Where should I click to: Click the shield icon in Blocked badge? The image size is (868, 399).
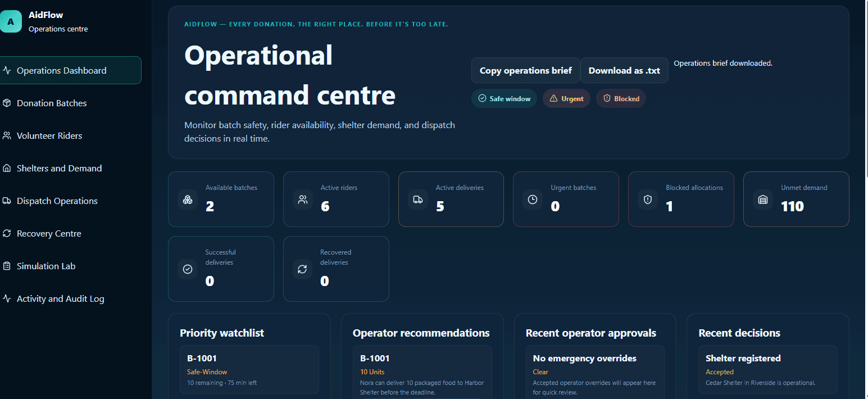click(x=607, y=98)
